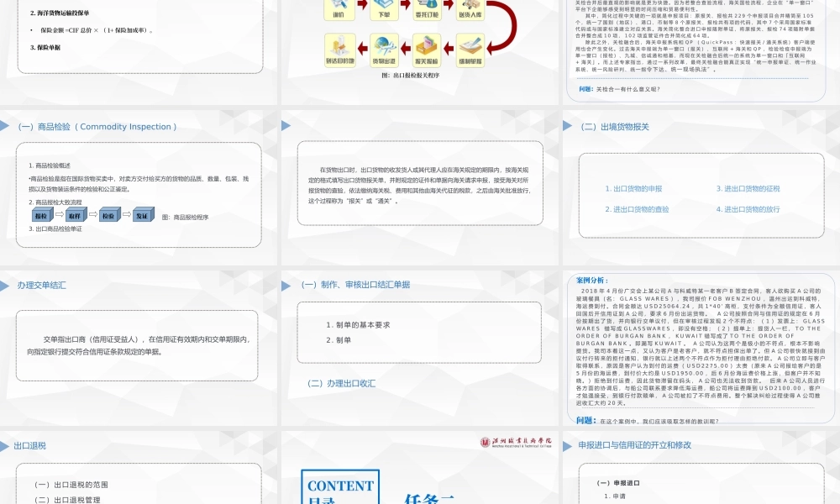Click the 报关报检 customs declaration icon
This screenshot has height=504, width=840.
(x=427, y=48)
